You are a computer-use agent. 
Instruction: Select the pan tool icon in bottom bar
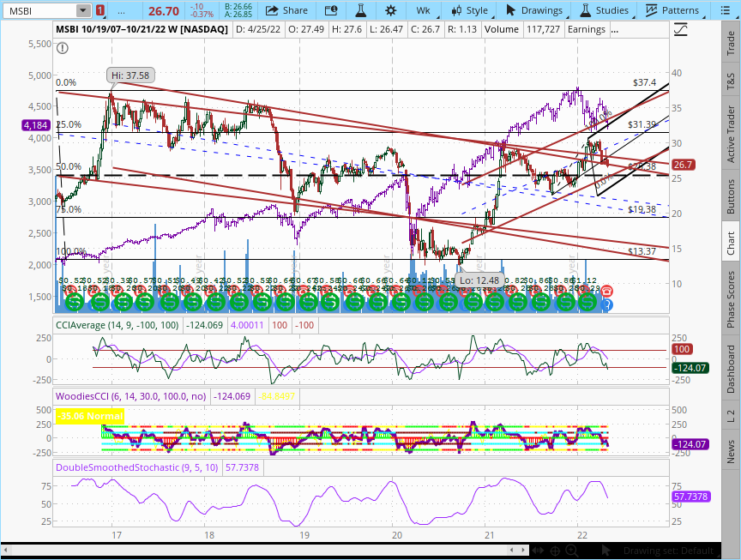pyautogui.click(x=538, y=551)
